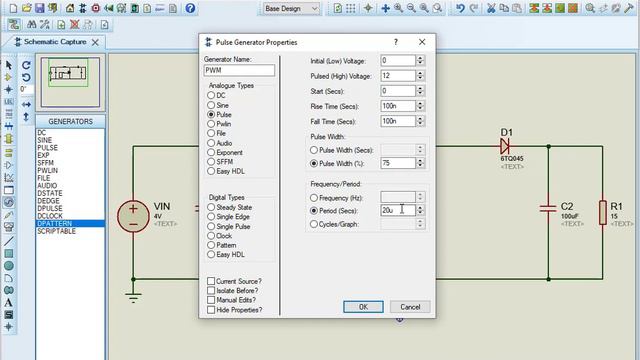
Task: Copy selection to clipboard icon
Action: (x=504, y=8)
